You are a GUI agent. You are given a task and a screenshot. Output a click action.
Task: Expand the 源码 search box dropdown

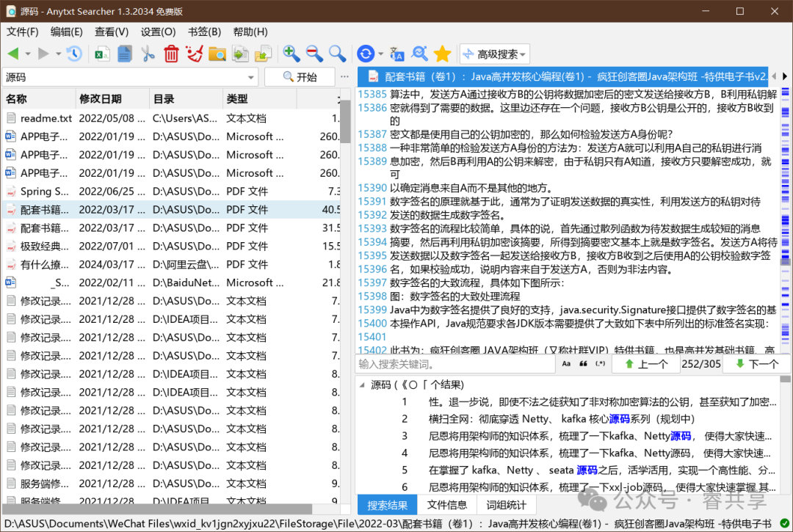(x=251, y=77)
